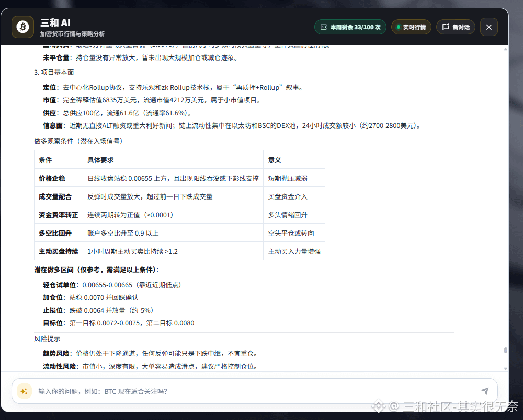The height and width of the screenshot is (420, 523).
Task: Click table cell 主动买盘持续
Action: [x=59, y=251]
